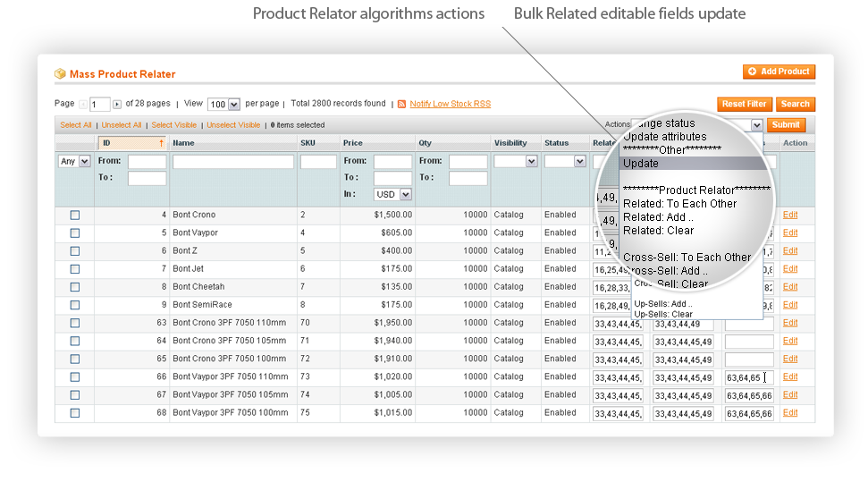The height and width of the screenshot is (482, 868).
Task: Click the Unselect All link
Action: tap(122, 125)
